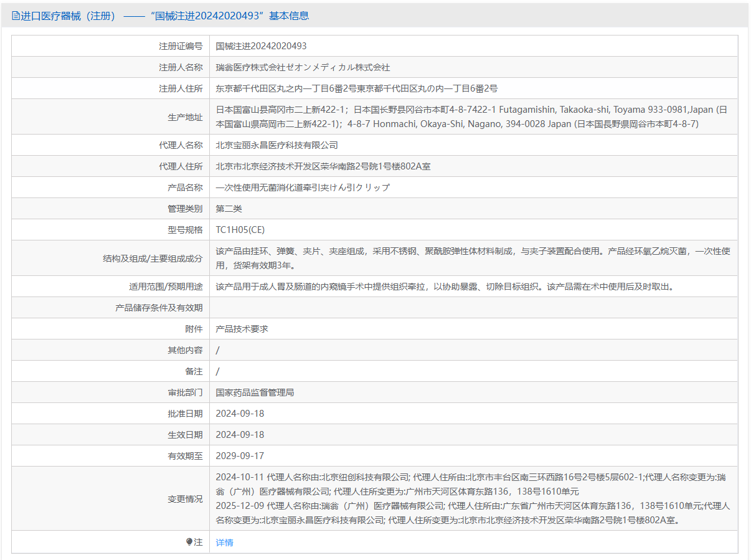Screen dimensions: 751x560
Task: Open the 详情 link
Action: pyautogui.click(x=225, y=543)
